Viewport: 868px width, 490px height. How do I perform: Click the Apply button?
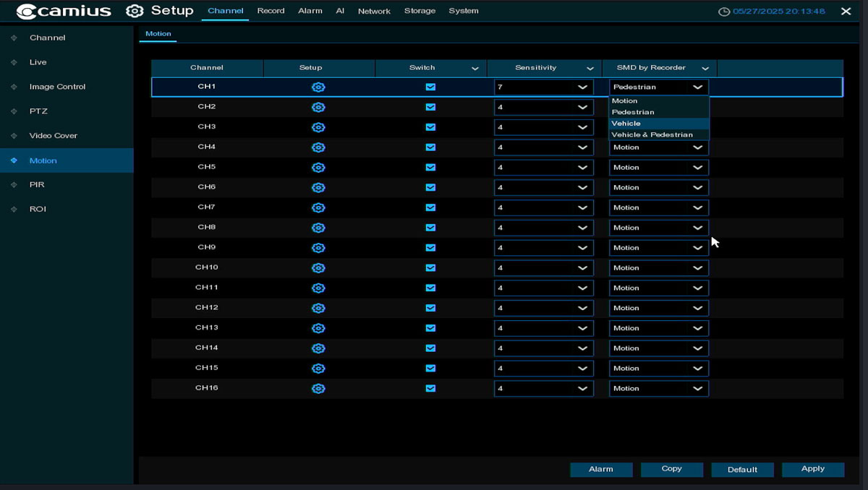pyautogui.click(x=812, y=468)
